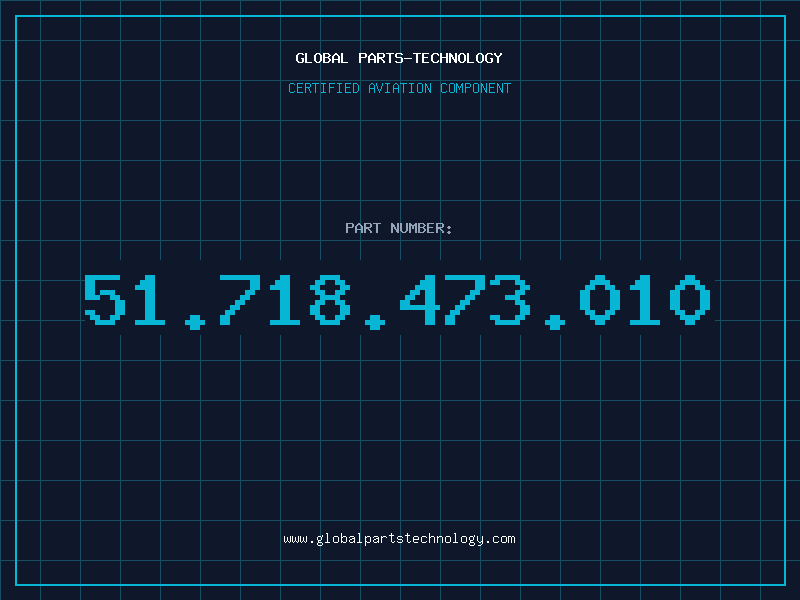Image resolution: width=800 pixels, height=600 pixels.
Task: Select the part number 51.718.473.010
Action: pyautogui.click(x=397, y=301)
